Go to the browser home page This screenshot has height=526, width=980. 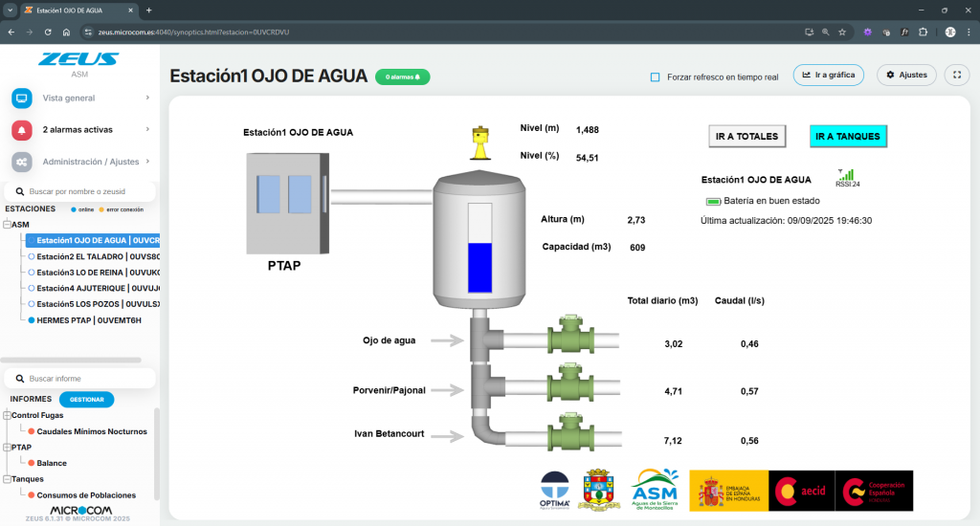pyautogui.click(x=66, y=32)
